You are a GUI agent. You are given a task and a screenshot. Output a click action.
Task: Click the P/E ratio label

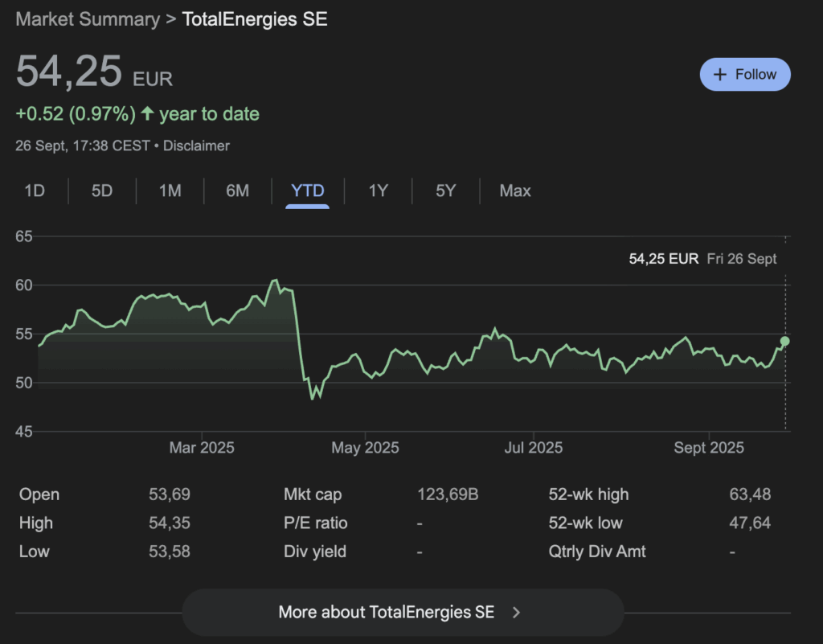[315, 523]
